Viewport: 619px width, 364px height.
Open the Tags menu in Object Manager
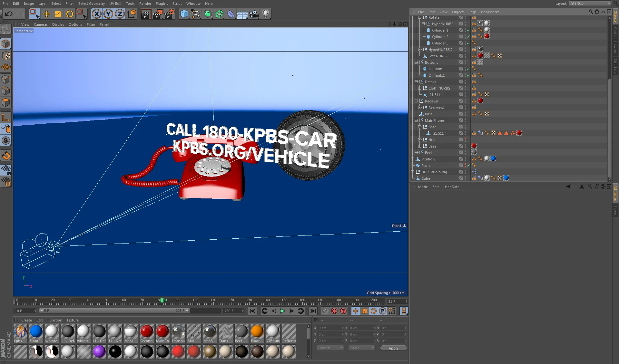472,12
